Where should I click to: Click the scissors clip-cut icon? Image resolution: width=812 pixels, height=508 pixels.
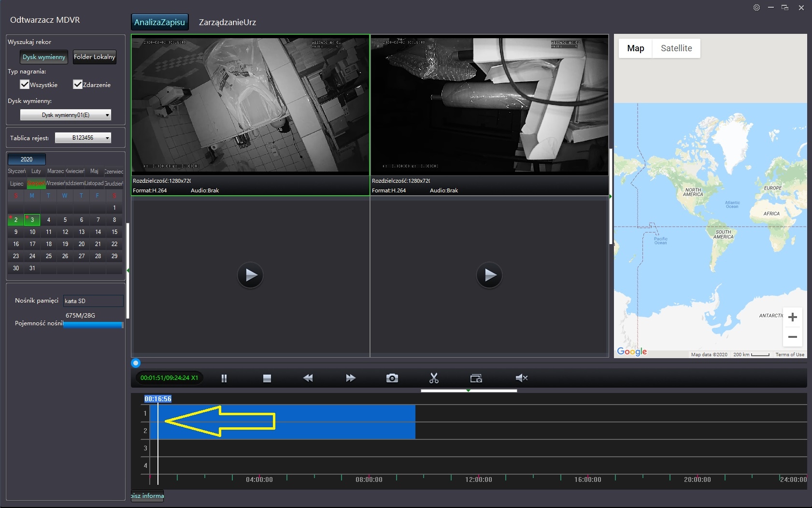[434, 378]
